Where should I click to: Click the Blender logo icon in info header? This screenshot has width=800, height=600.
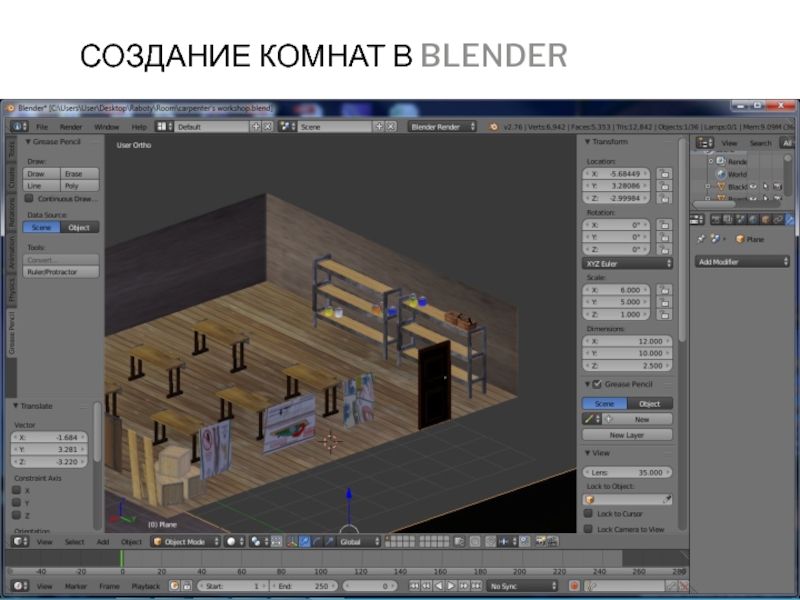pyautogui.click(x=493, y=127)
